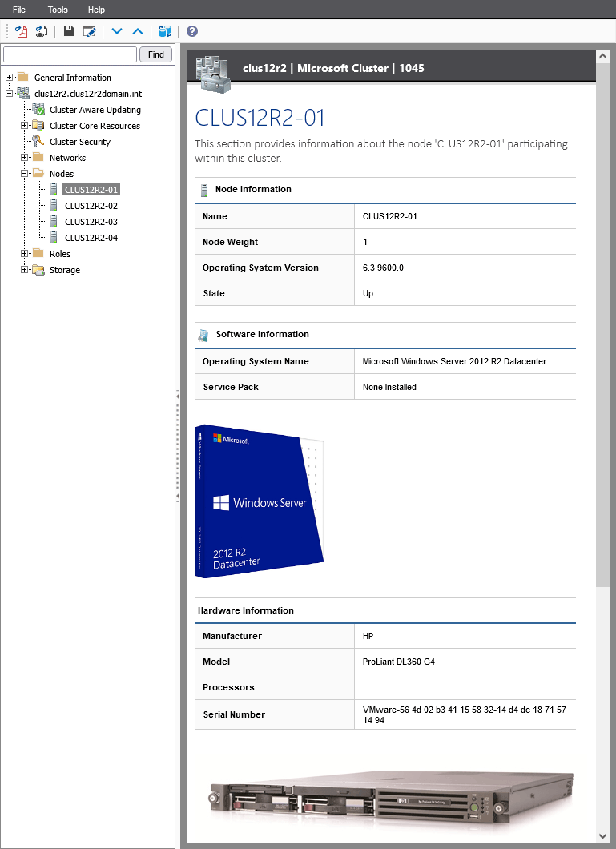Click the up chevron navigation icon
This screenshot has height=849, width=616.
coord(138,31)
